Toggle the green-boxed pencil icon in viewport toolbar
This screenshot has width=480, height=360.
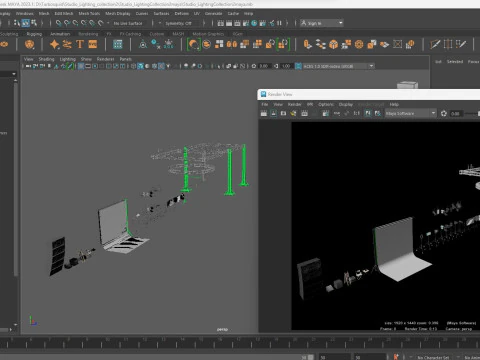pyautogui.click(x=70, y=66)
